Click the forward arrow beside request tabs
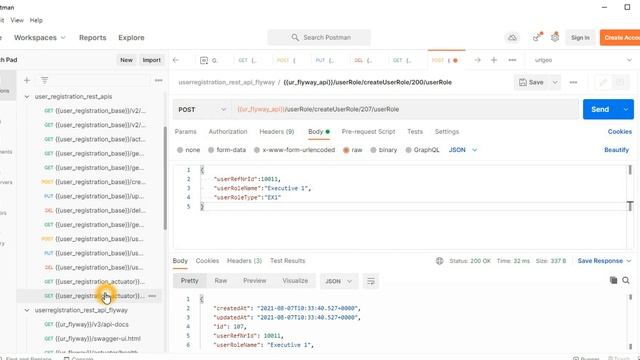Image resolution: width=640 pixels, height=360 pixels. [x=477, y=60]
